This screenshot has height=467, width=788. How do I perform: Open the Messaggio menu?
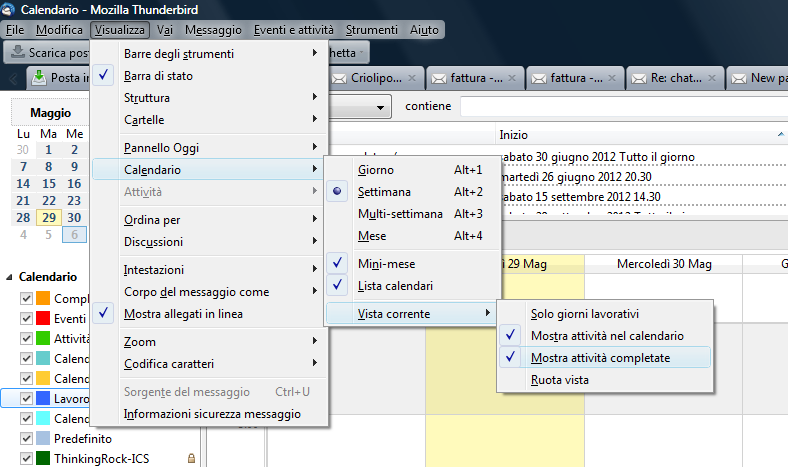pyautogui.click(x=213, y=30)
